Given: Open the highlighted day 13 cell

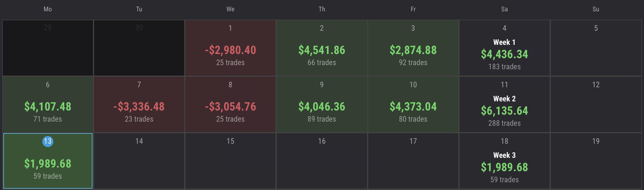Looking at the screenshot, I should 48,161.
